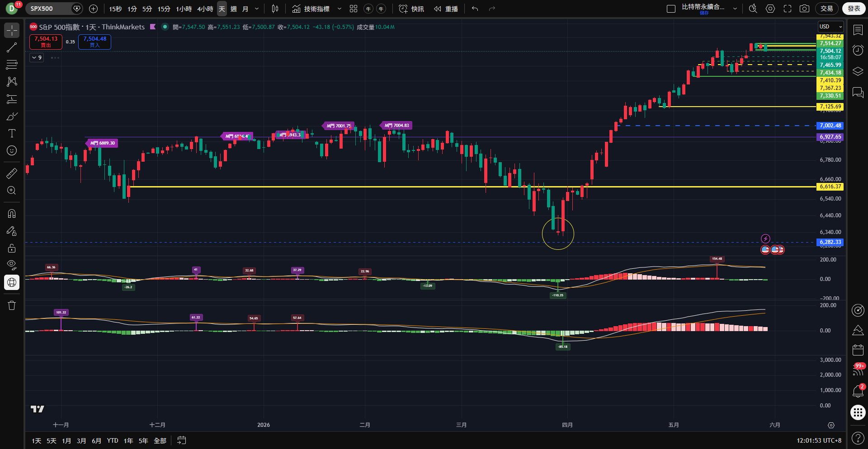Open the Fibonacci tools group

tap(12, 65)
